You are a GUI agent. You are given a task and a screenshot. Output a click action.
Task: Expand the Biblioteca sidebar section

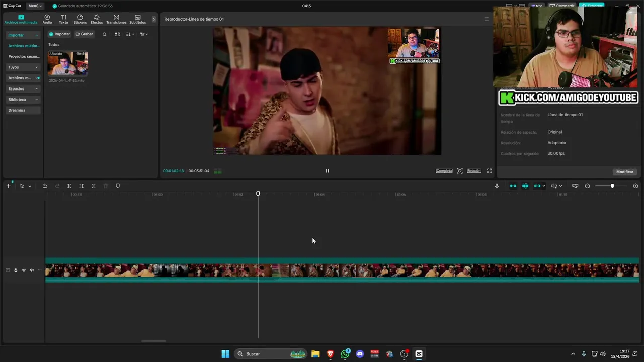point(23,100)
